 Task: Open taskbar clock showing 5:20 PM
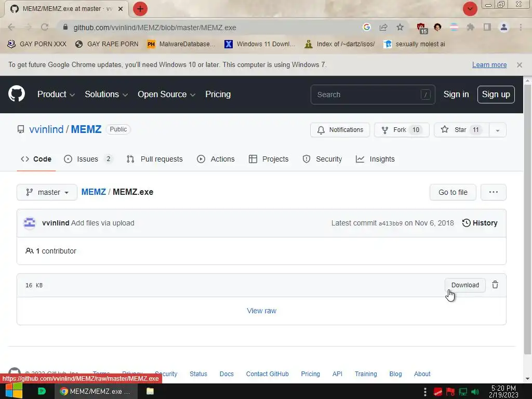point(503,392)
